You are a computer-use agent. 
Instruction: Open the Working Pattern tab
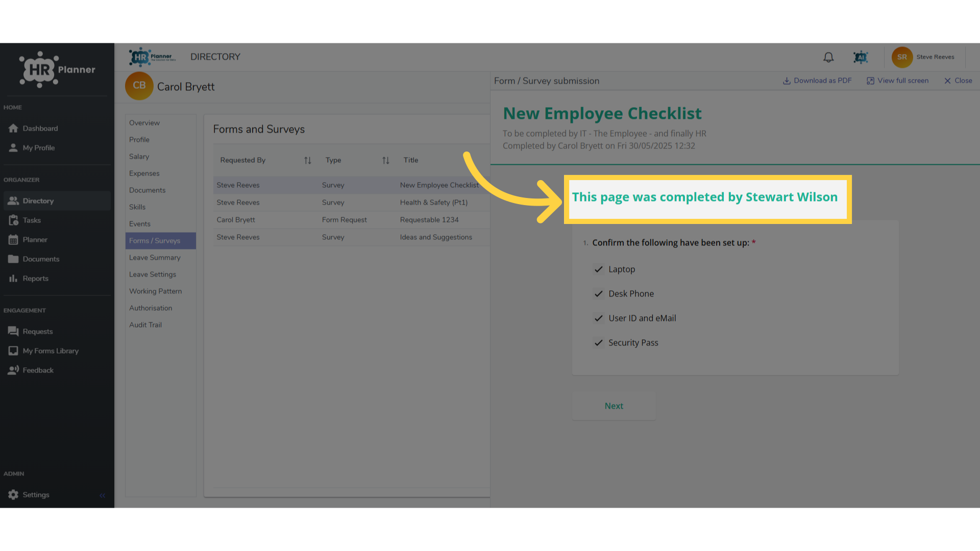(160, 291)
